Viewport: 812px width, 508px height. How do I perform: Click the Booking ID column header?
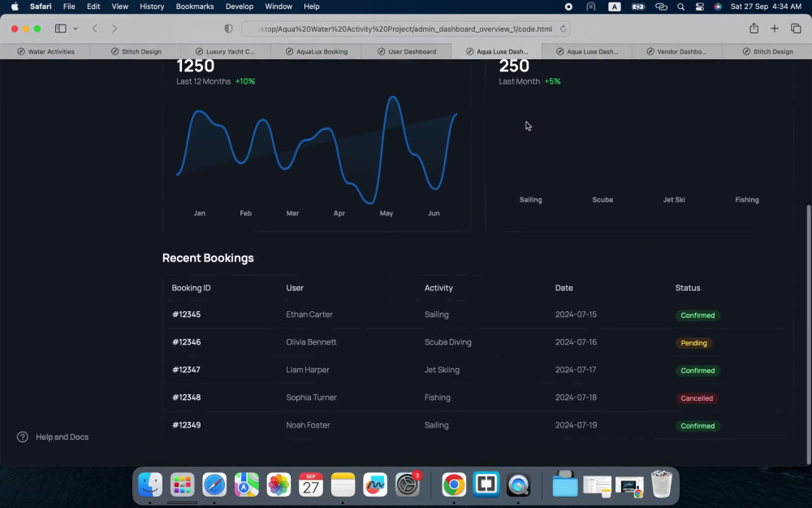[x=191, y=288]
